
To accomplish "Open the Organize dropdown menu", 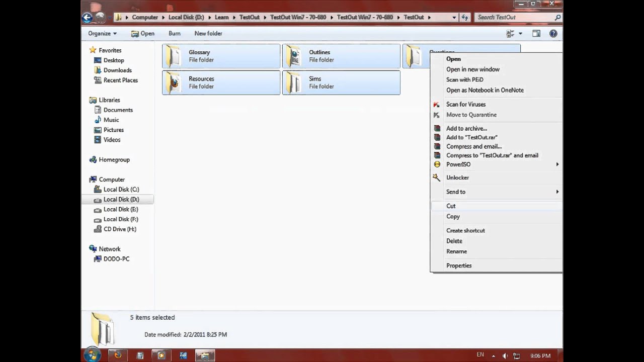I will tap(102, 34).
